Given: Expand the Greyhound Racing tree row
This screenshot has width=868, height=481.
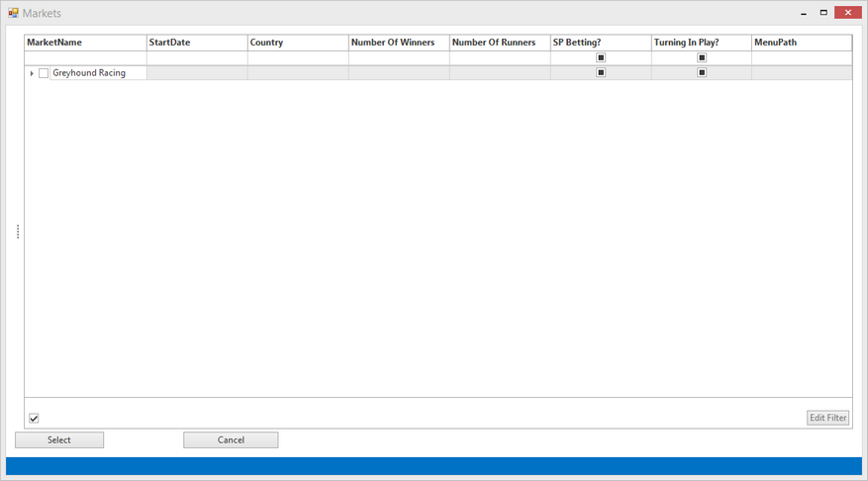Looking at the screenshot, I should coord(32,73).
